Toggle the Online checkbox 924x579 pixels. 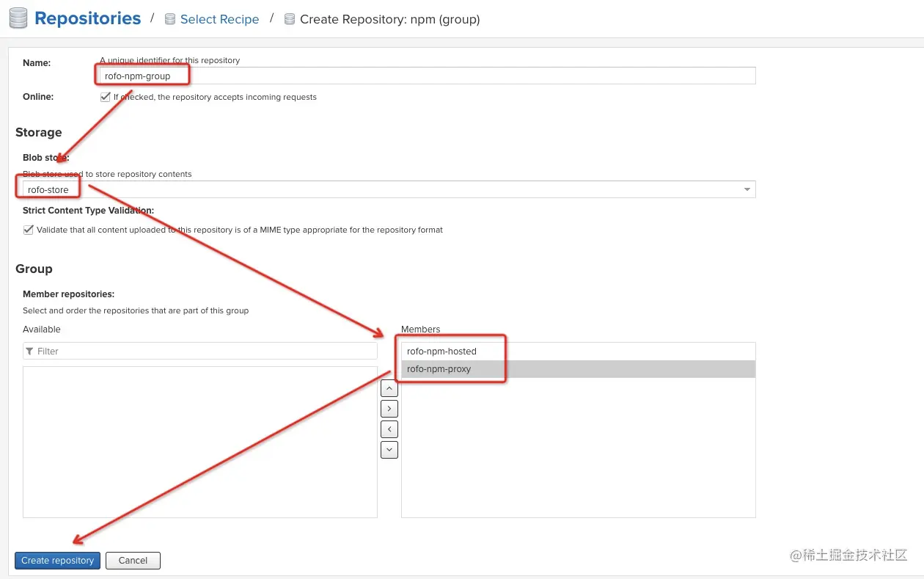pos(106,97)
